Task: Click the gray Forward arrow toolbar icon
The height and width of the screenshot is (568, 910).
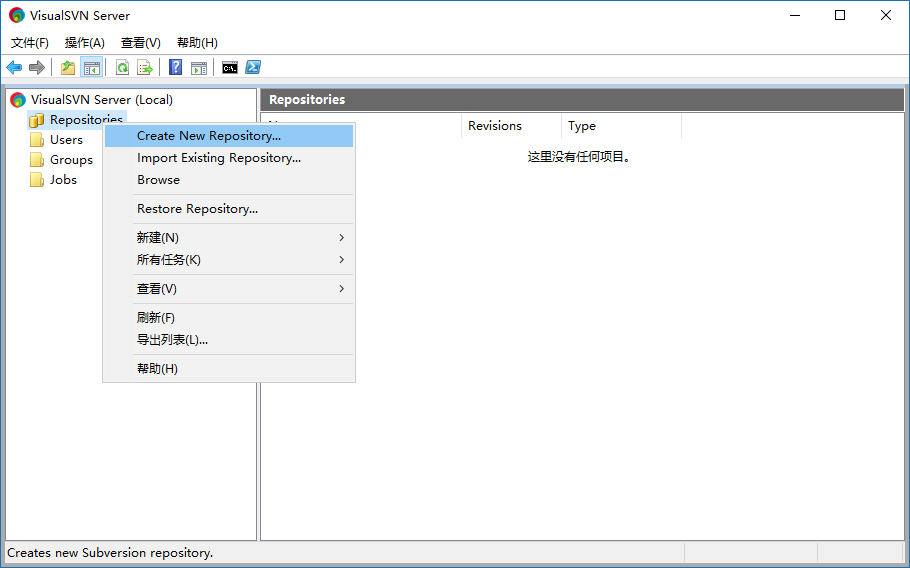Action: tap(37, 67)
